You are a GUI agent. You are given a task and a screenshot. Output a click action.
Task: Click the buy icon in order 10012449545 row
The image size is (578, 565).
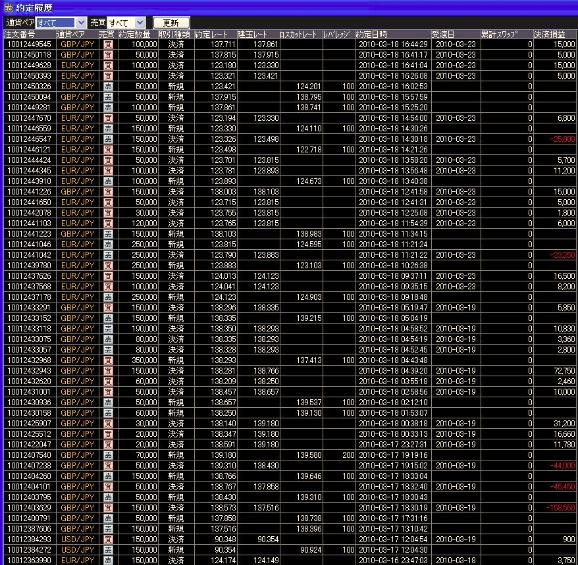(108, 45)
